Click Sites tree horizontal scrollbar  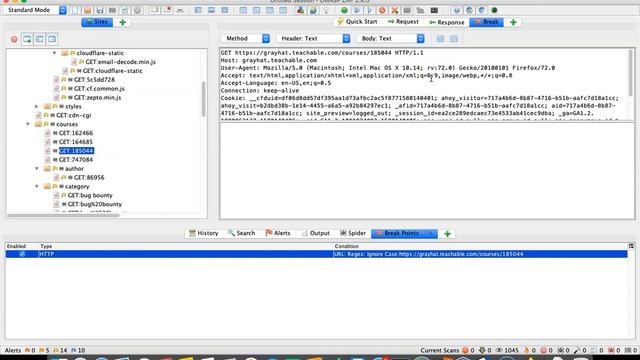(63, 215)
